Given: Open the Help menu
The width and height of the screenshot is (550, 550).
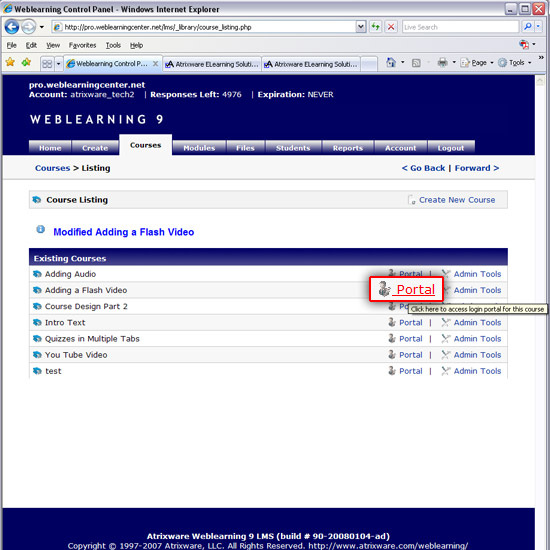Looking at the screenshot, I should click(136, 45).
